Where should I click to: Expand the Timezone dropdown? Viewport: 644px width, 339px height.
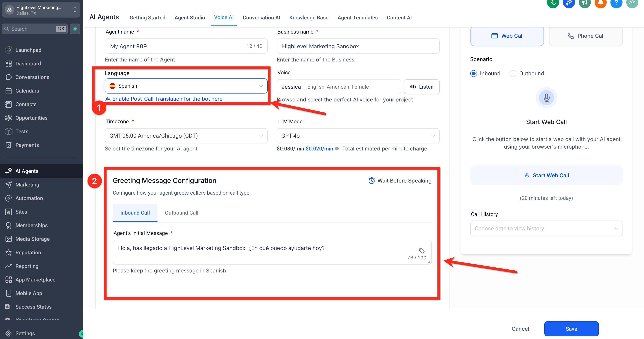(186, 136)
